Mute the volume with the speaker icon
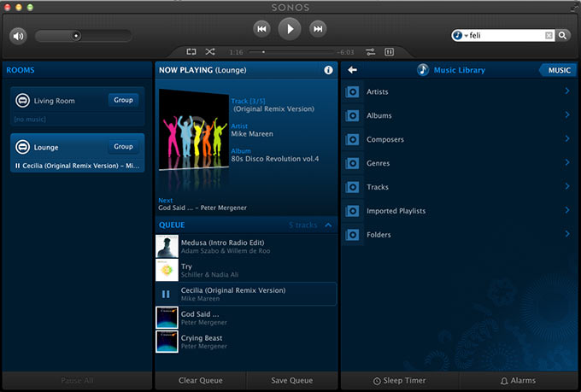Image resolution: width=581 pixels, height=392 pixels. click(18, 36)
